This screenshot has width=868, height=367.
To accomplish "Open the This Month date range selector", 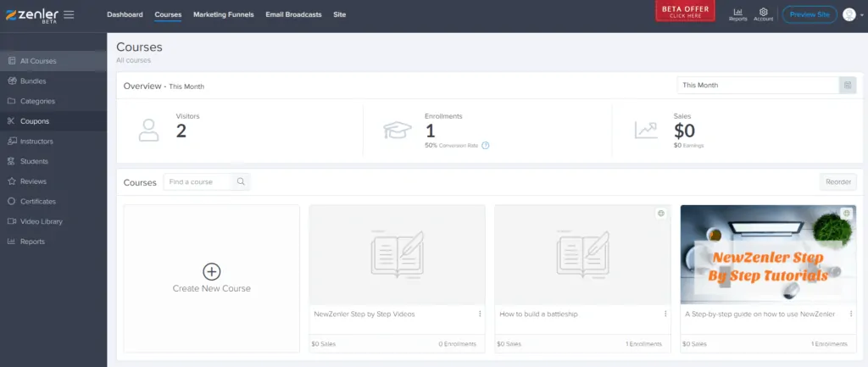I will pos(757,86).
